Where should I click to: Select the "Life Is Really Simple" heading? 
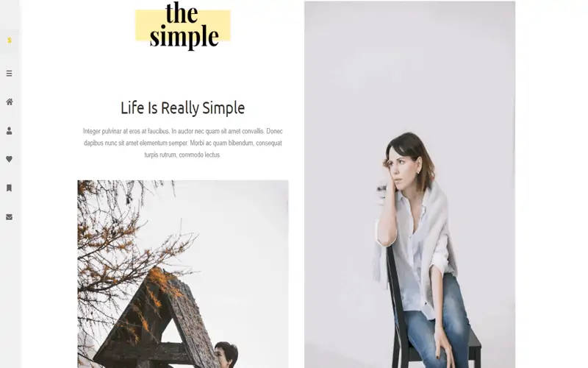tap(182, 107)
